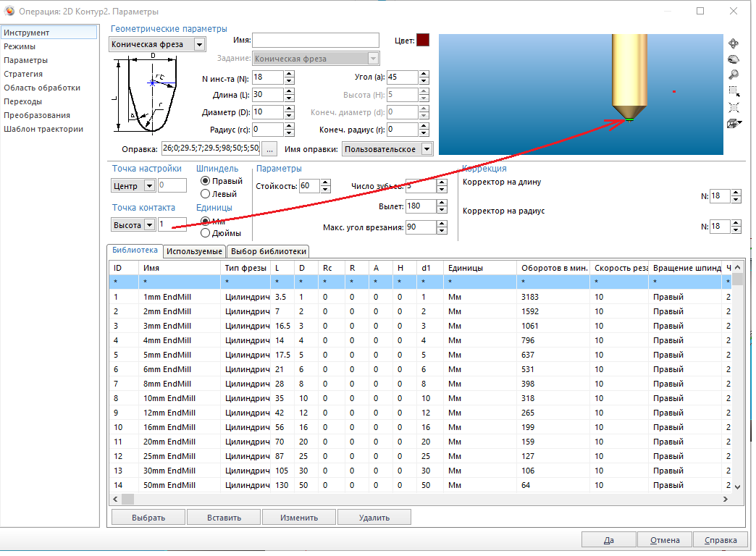Click the horizontal scrollbar thumb in library table
The width and height of the screenshot is (756, 556).
(x=127, y=499)
